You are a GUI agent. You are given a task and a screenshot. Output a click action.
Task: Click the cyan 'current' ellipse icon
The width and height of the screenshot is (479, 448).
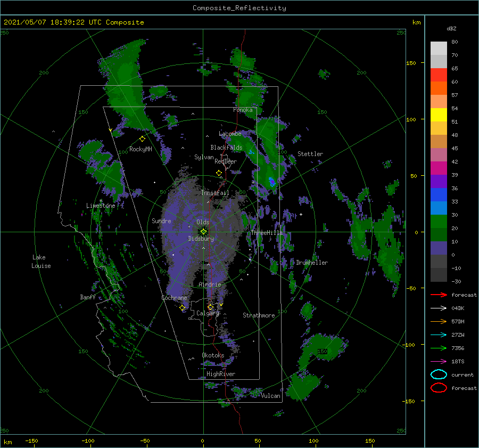pos(439,374)
